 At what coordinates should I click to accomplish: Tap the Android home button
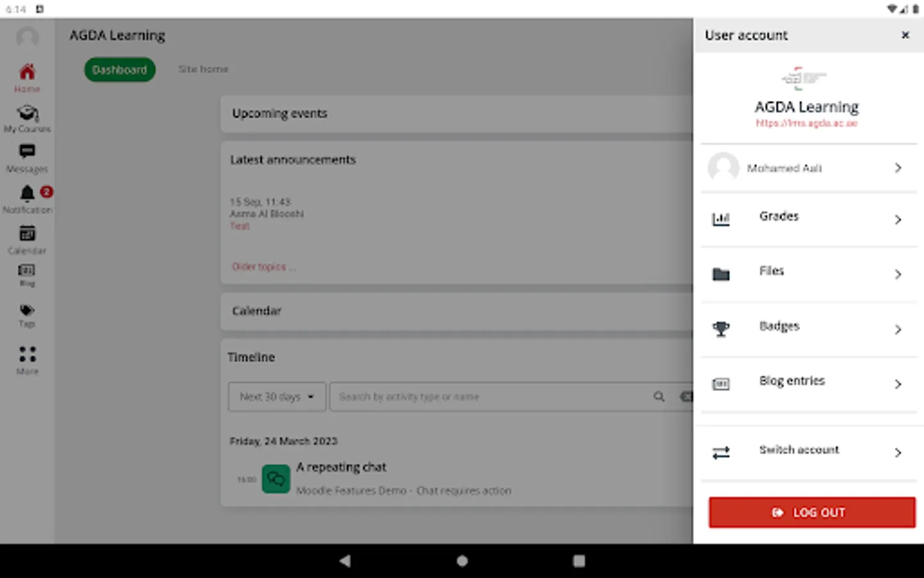462,561
